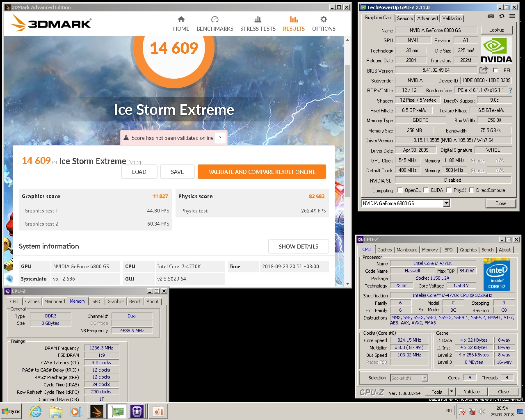Viewport: 525px width, 420px height.
Task: Switch to Caches tab in right CPU-Z window
Action: [x=385, y=250]
